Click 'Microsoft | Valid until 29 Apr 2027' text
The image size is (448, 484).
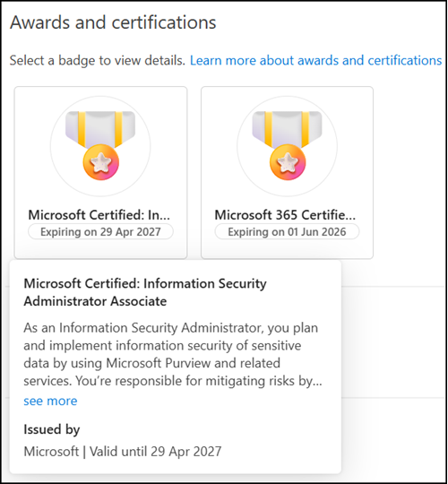point(123,451)
